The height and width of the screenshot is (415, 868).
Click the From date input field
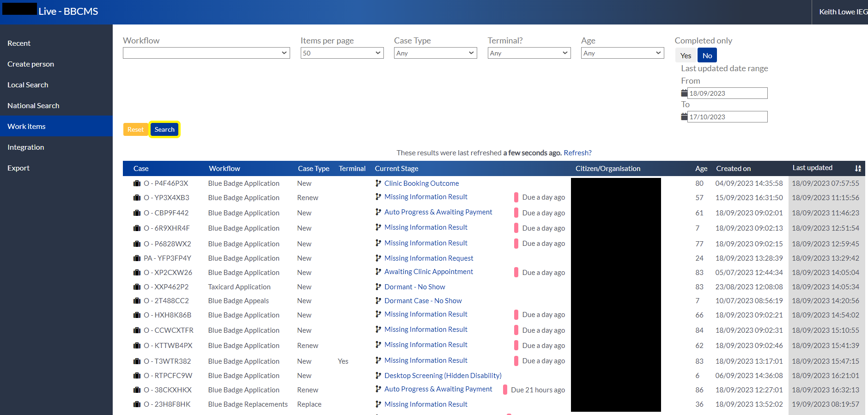coord(727,93)
